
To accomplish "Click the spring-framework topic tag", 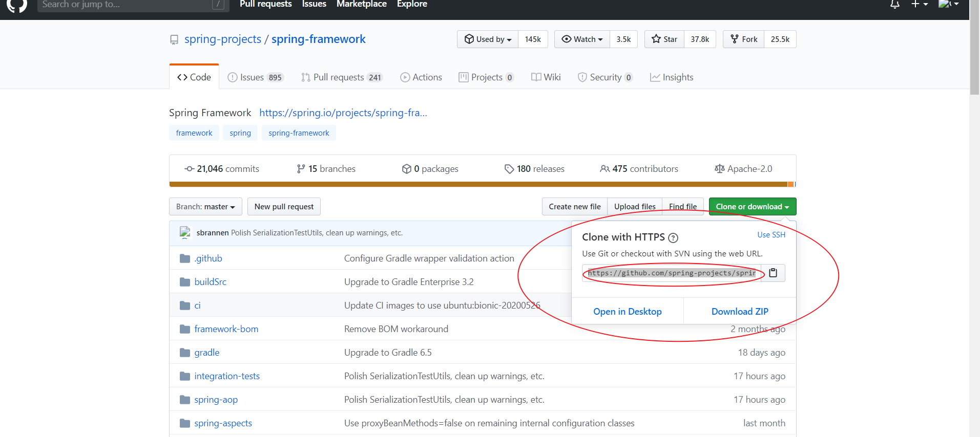I will coord(299,133).
